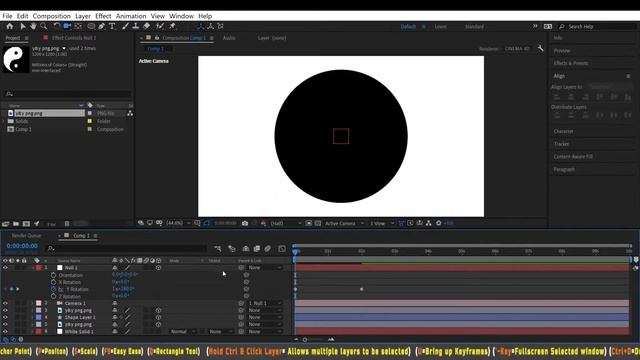640x360 pixels.
Task: Open White Solid 1 track matte dropdown
Action: click(220, 331)
